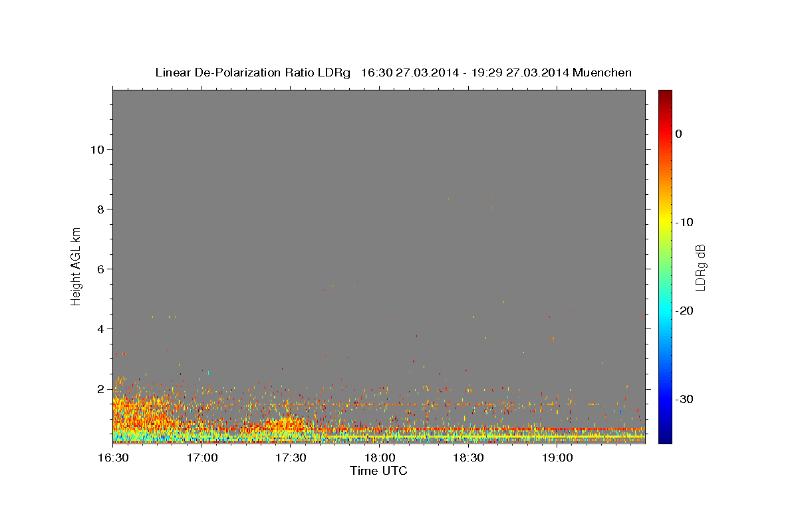Click the height tick label 4
The image size is (798, 532).
(101, 329)
